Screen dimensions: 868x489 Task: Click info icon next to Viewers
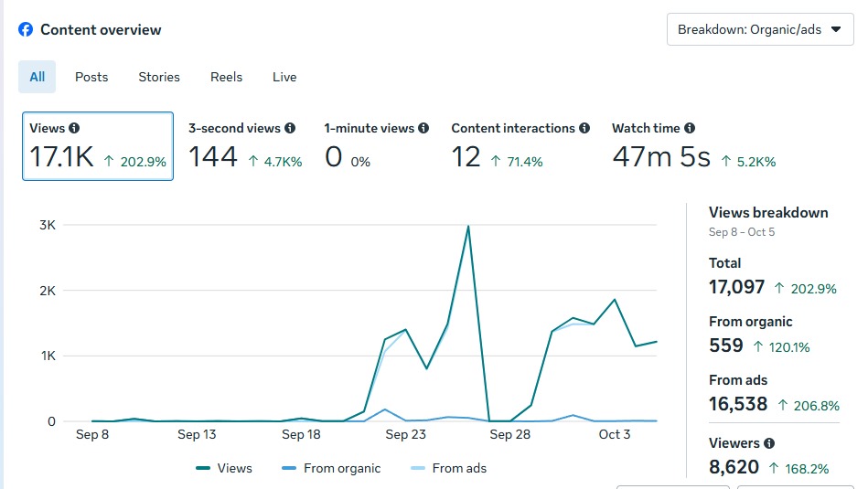click(x=769, y=443)
